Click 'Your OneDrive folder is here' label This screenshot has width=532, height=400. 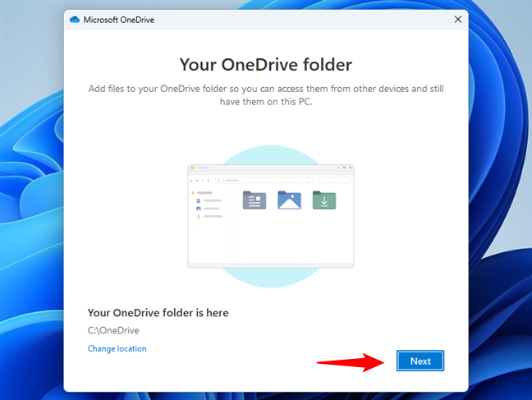(158, 313)
